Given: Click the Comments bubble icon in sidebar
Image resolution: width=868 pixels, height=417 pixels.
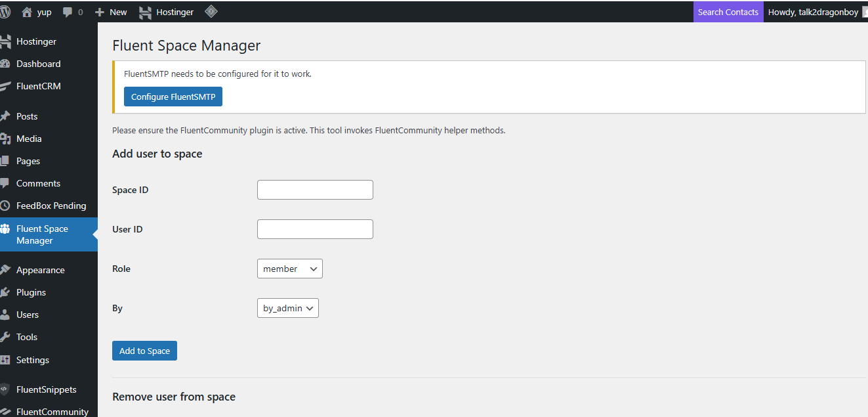Looking at the screenshot, I should point(5,183).
